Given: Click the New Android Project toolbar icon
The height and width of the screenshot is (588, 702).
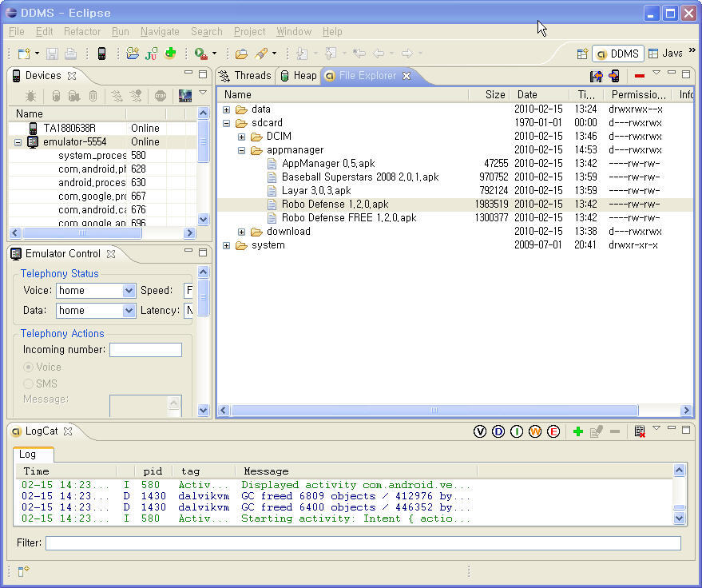Looking at the screenshot, I should pos(133,54).
